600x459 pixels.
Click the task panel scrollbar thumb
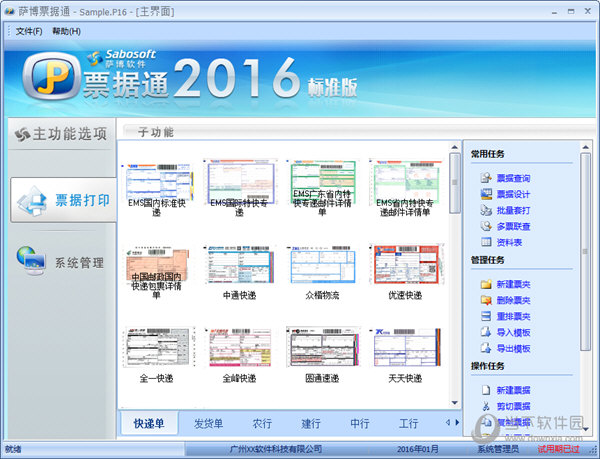tap(585, 251)
